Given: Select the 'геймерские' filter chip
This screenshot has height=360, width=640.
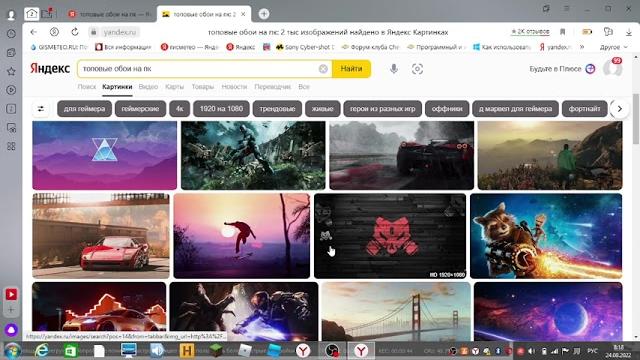Looking at the screenshot, I should [140, 109].
